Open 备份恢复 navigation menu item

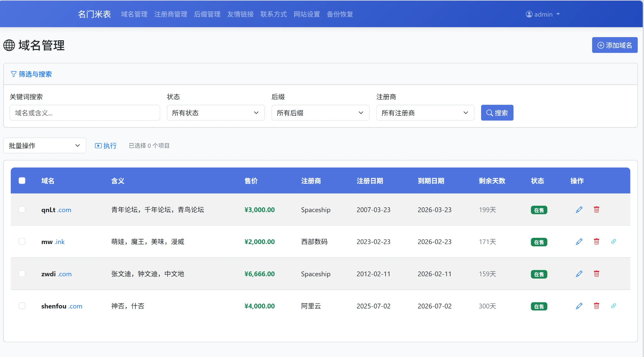340,14
